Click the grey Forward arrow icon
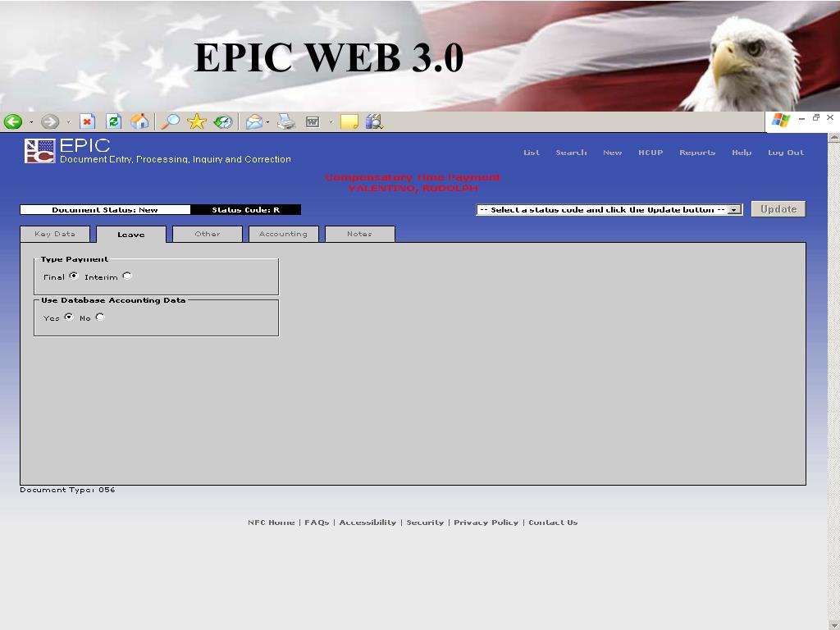840x630 pixels. pos(50,121)
